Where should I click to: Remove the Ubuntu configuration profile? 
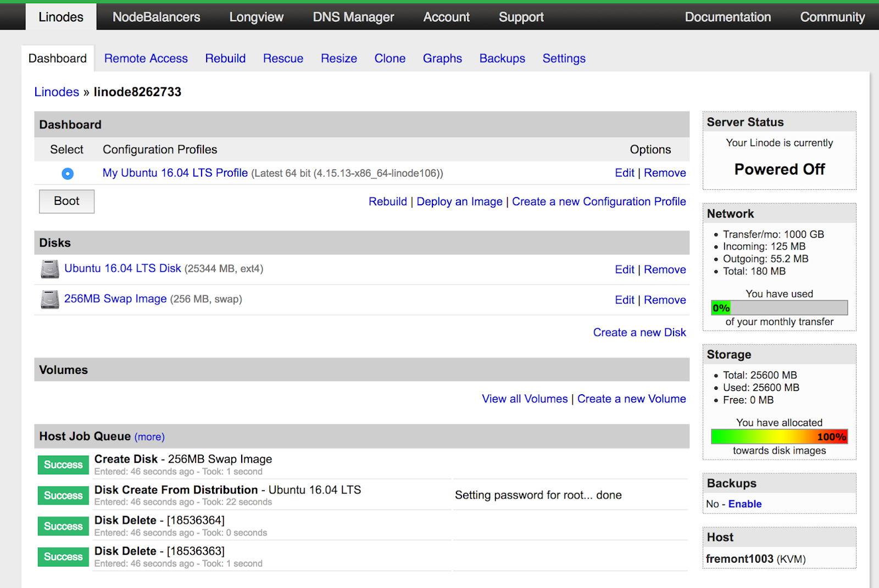(x=665, y=173)
